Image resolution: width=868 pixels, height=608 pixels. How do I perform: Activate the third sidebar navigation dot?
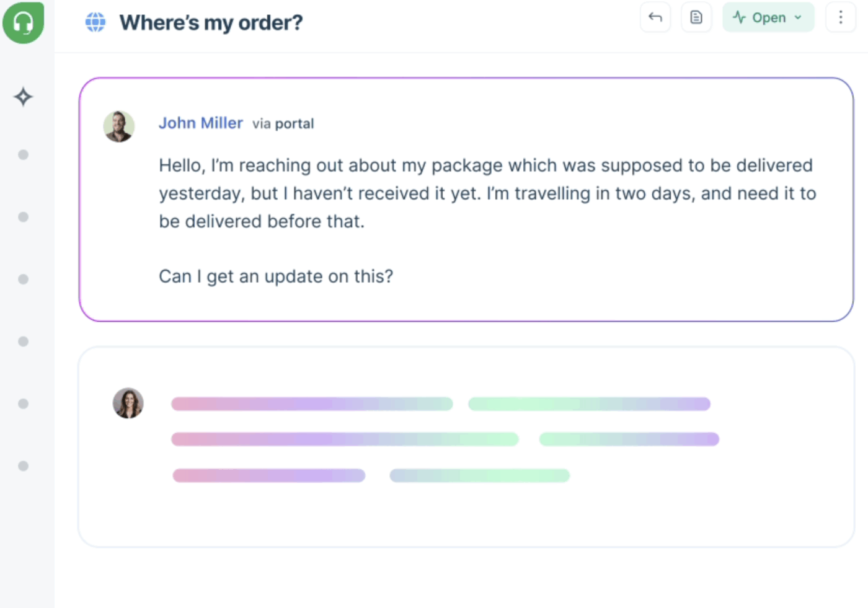(24, 279)
